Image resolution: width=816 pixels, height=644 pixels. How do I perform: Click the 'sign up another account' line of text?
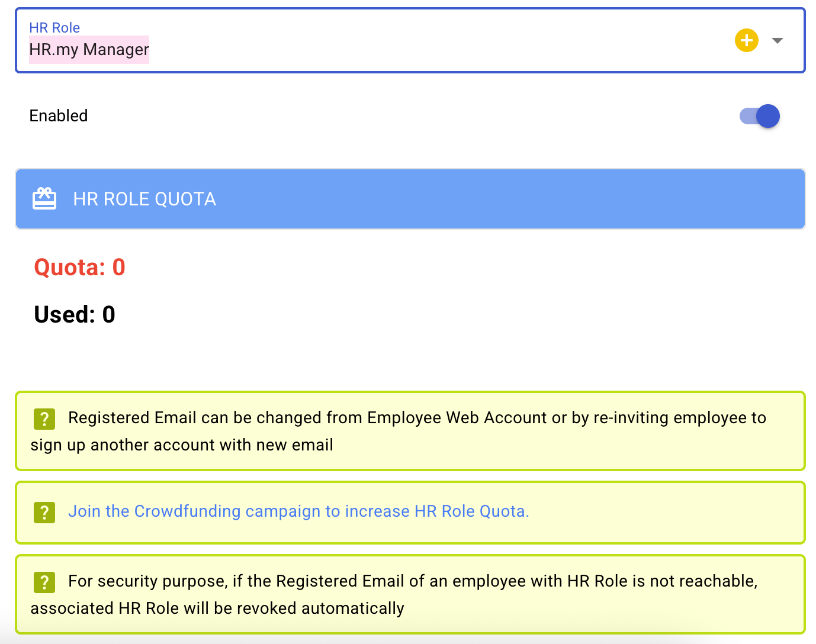point(182,445)
